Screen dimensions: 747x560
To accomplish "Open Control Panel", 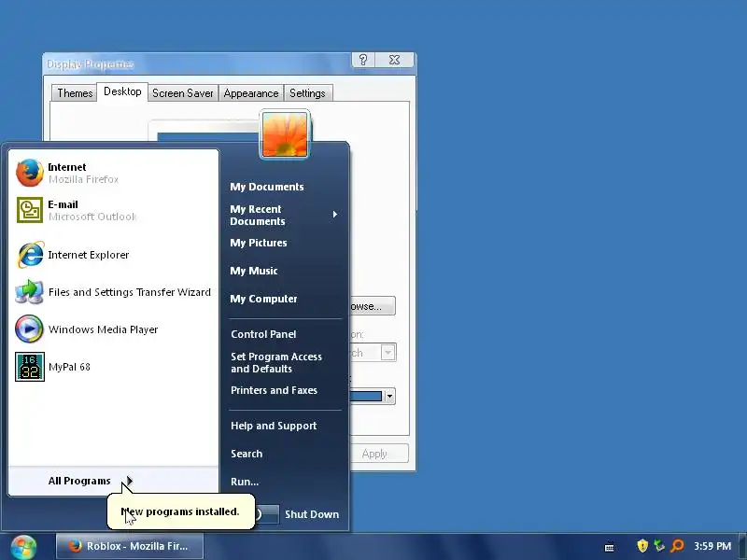I will coord(263,334).
